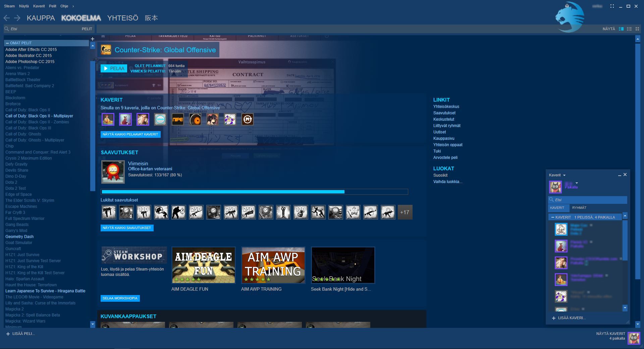Open the Yhteisökeskus link
The width and height of the screenshot is (644, 349).
pyautogui.click(x=446, y=107)
